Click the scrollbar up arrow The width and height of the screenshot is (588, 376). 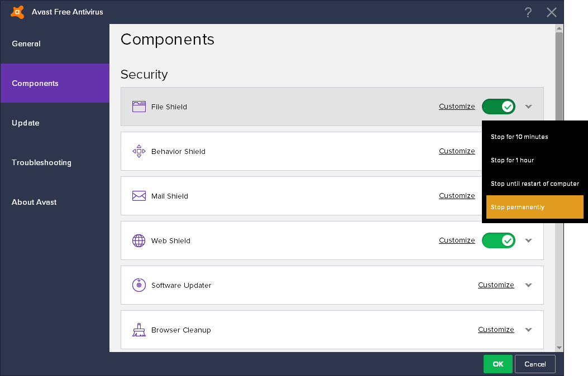pyautogui.click(x=559, y=28)
